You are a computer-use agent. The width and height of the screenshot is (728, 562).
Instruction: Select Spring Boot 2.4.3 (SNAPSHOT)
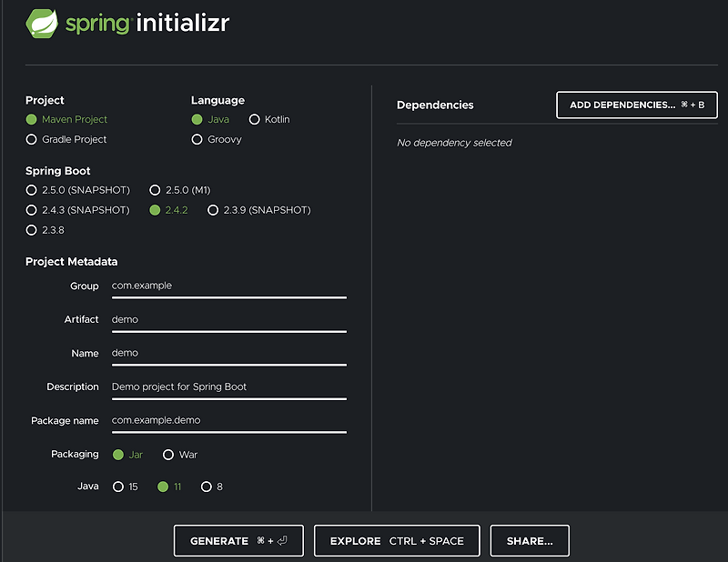click(x=32, y=210)
